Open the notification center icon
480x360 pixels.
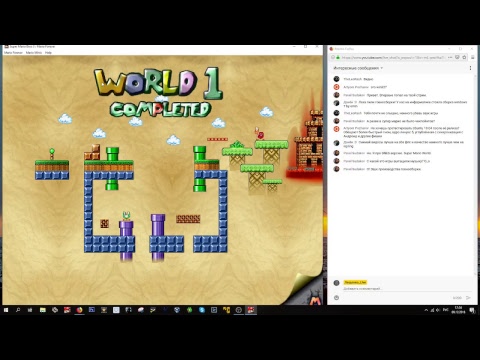point(472,310)
